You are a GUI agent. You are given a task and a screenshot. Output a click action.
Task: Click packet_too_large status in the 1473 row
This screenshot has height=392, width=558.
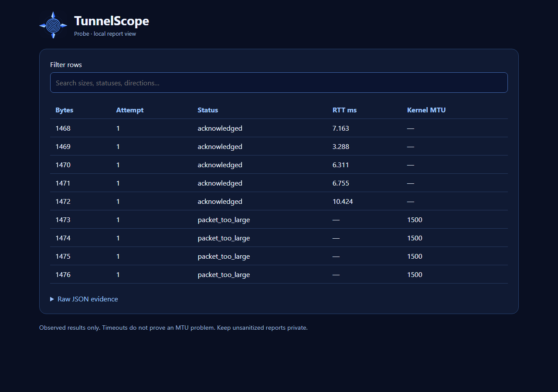pos(224,220)
